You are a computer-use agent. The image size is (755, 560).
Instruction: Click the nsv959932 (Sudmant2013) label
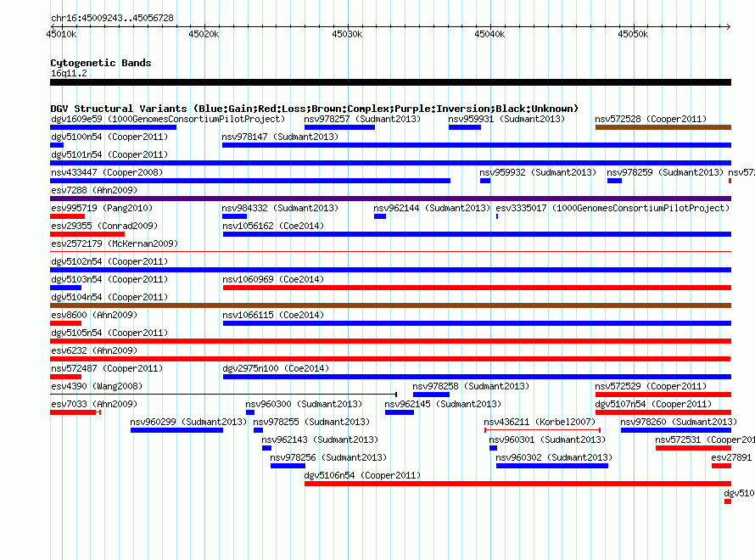538,172
